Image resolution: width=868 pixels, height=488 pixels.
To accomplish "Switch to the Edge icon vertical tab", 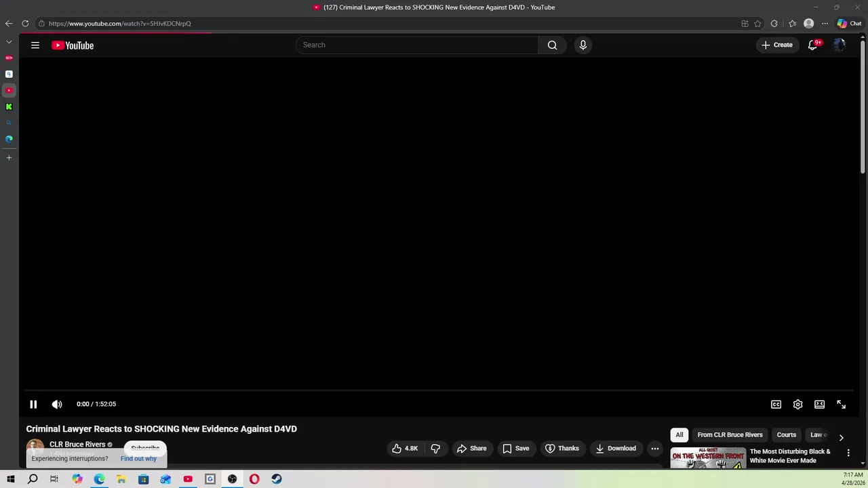I will (x=9, y=139).
